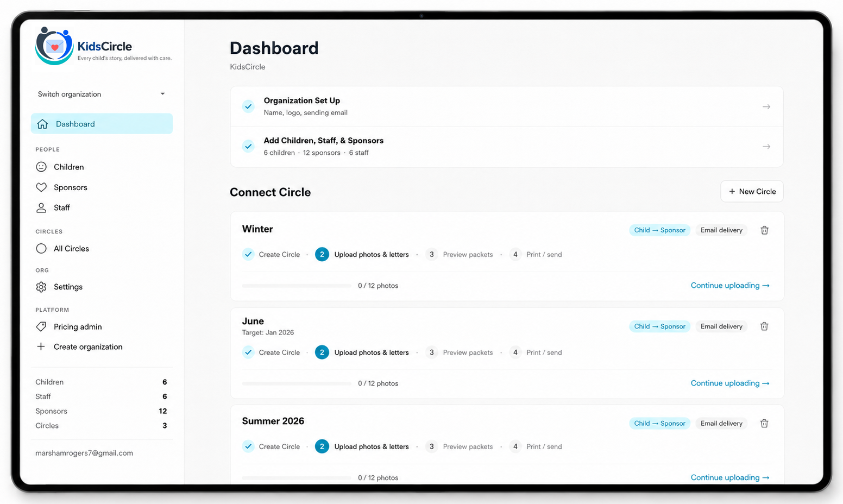Select Winter's step 3 Preview packets
This screenshot has height=504, width=843.
[x=459, y=254]
